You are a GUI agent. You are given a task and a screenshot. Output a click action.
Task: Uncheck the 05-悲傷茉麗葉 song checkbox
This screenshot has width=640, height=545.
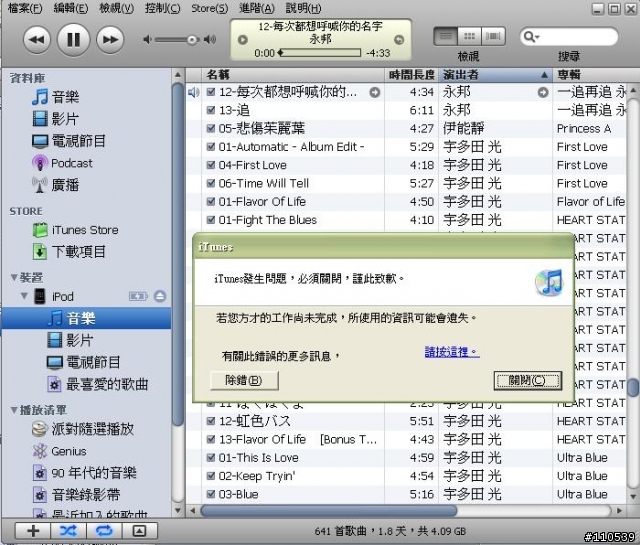point(211,129)
